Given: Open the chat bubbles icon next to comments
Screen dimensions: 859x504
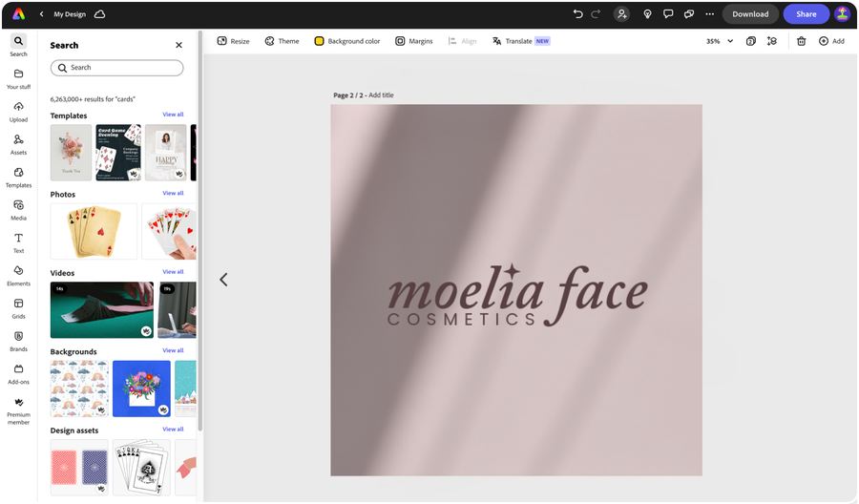Looking at the screenshot, I should tap(689, 14).
